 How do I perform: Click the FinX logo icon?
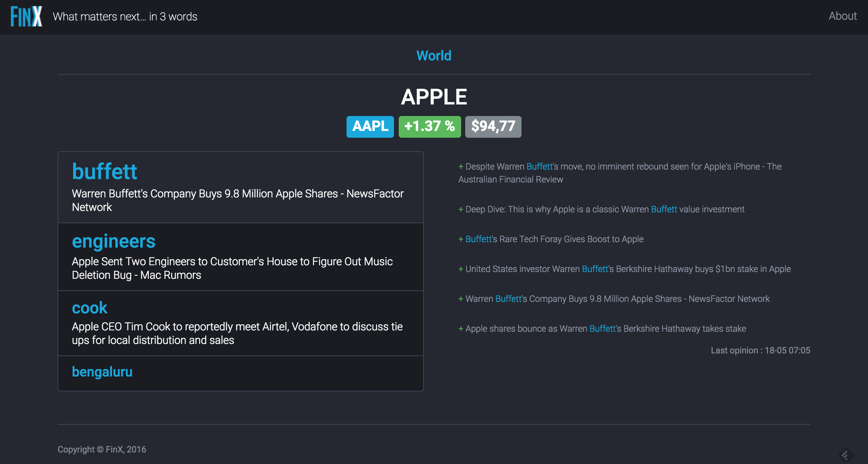coord(26,16)
